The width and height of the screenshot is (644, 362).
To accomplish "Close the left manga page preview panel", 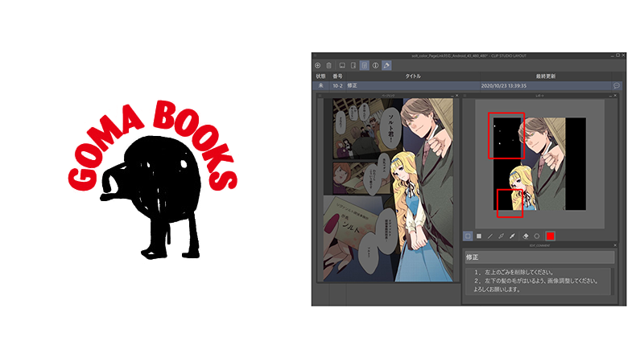I will point(456,96).
